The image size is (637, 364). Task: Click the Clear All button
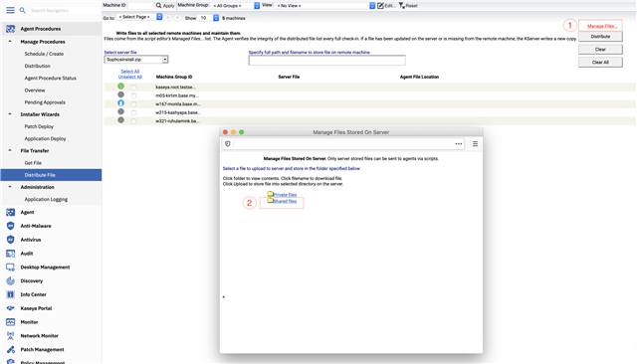pos(600,63)
